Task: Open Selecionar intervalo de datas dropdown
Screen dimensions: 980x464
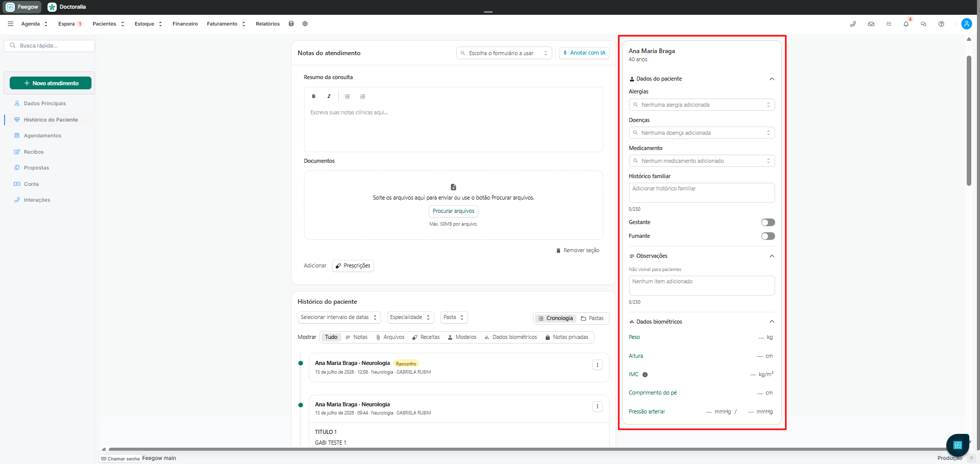Action: (339, 318)
